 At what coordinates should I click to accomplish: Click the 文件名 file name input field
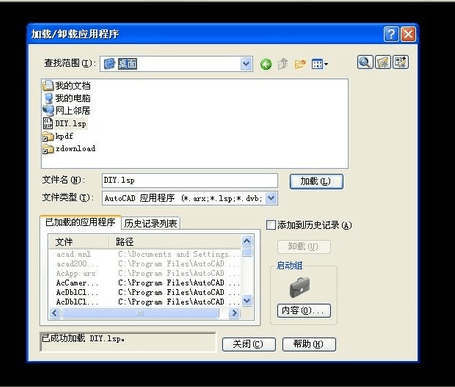pyautogui.click(x=190, y=180)
